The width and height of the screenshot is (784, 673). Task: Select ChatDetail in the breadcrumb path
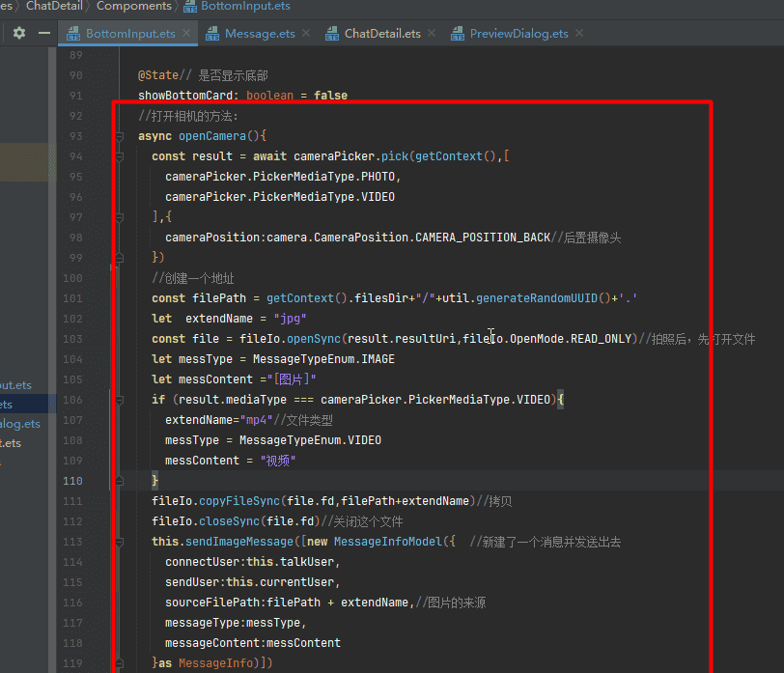pos(55,7)
